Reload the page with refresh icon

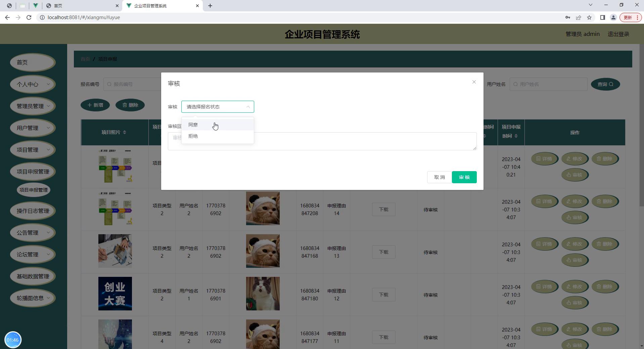(29, 17)
